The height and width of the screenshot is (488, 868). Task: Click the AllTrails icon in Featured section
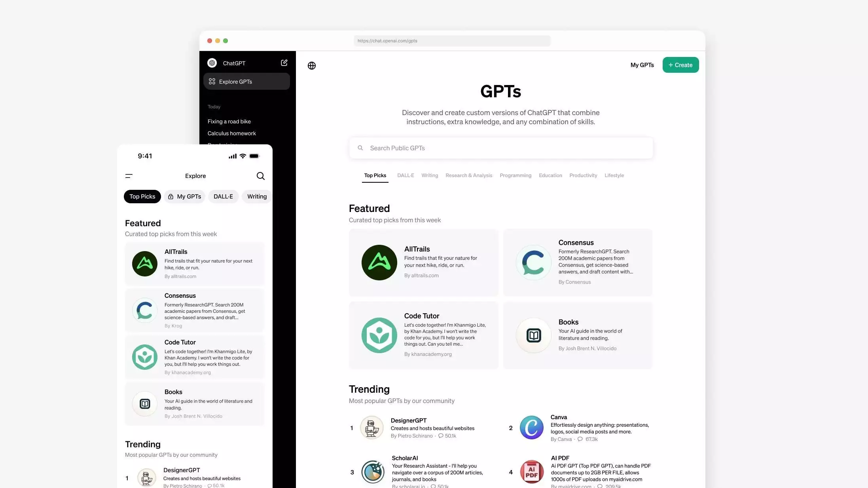[x=379, y=262]
